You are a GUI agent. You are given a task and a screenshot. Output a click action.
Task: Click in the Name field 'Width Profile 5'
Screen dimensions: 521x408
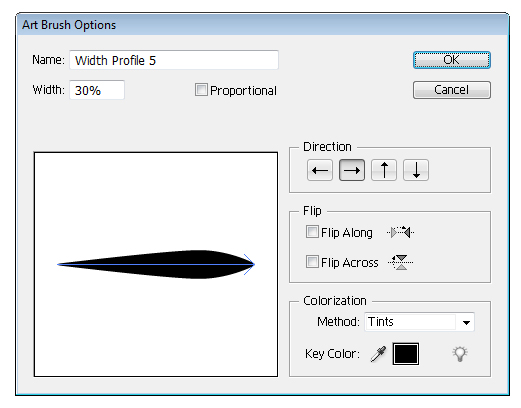(174, 60)
